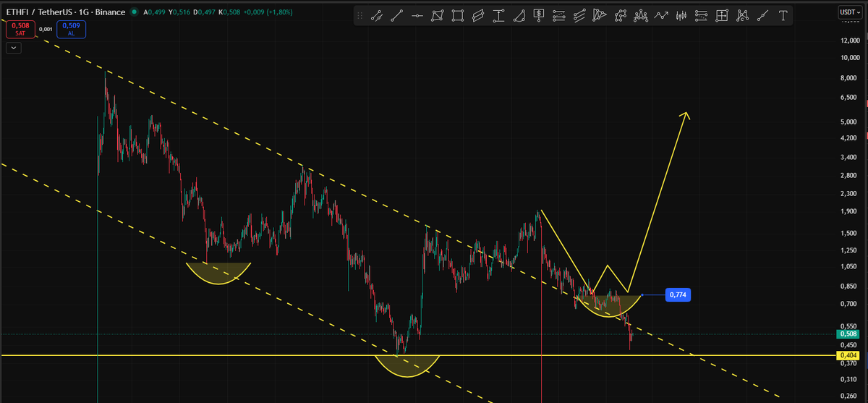
Task: Select the head and shoulders pattern tool
Action: click(x=640, y=15)
